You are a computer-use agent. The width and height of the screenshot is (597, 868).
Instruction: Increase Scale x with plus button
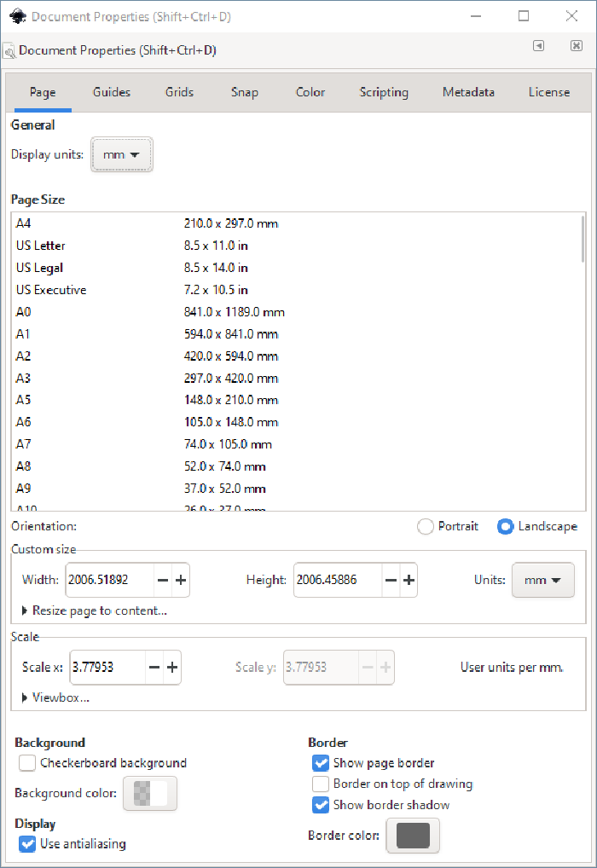click(172, 668)
